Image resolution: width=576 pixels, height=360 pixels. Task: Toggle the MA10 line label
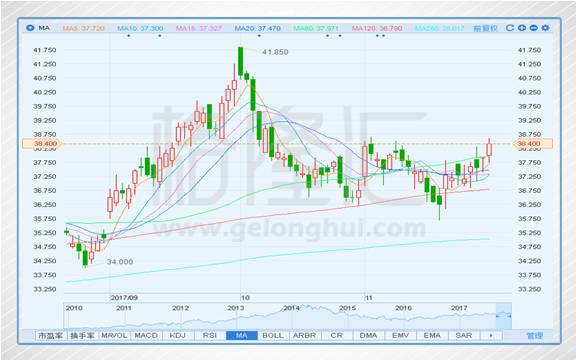coord(140,28)
